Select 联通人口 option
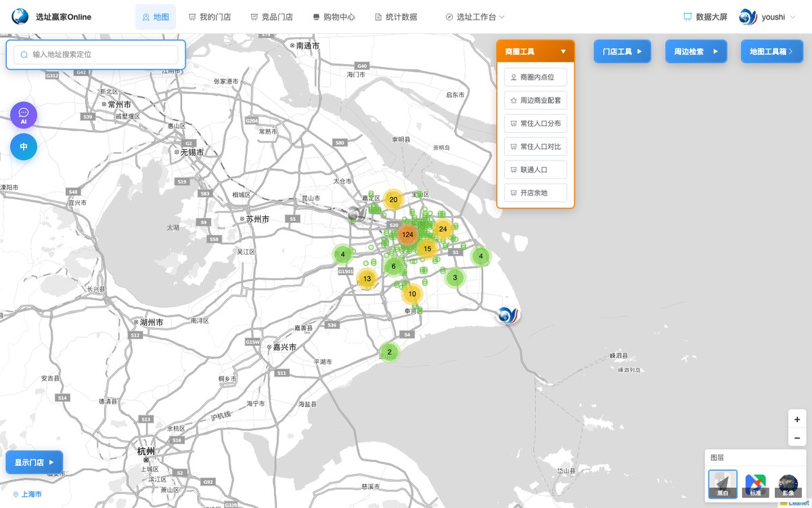Image resolution: width=812 pixels, height=508 pixels. coord(535,169)
